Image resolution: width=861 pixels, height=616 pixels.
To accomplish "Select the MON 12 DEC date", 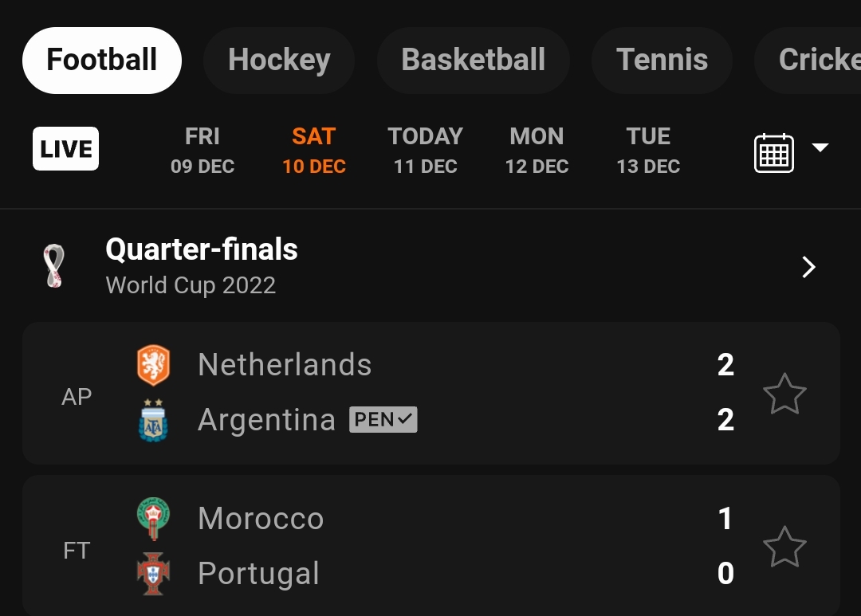I will [537, 150].
